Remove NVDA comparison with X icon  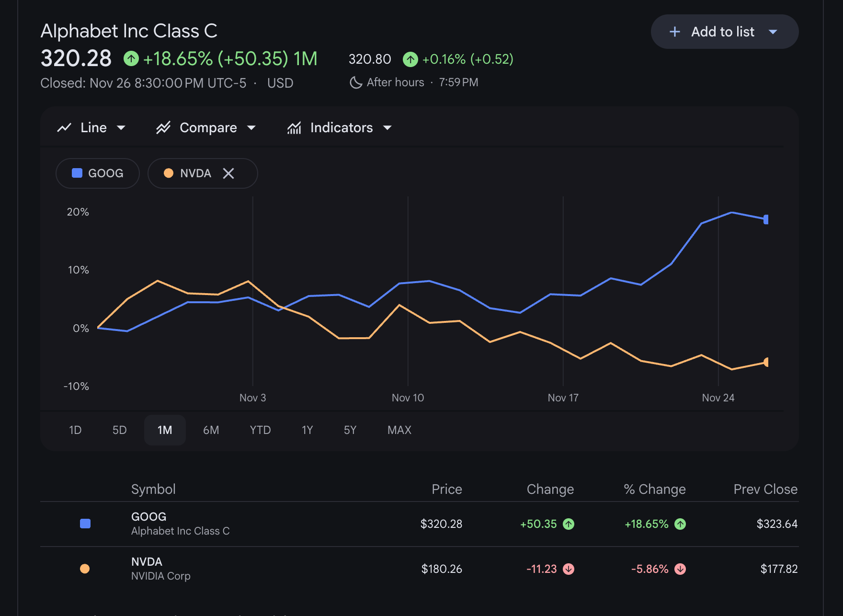click(x=228, y=173)
